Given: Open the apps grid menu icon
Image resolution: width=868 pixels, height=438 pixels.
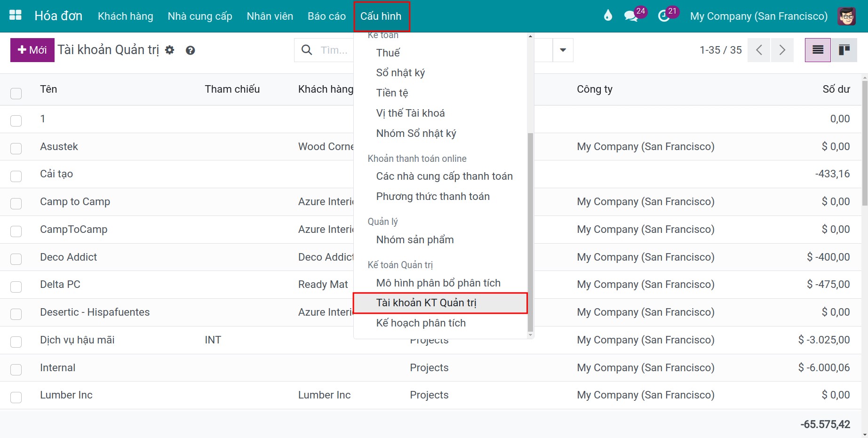Looking at the screenshot, I should (16, 16).
